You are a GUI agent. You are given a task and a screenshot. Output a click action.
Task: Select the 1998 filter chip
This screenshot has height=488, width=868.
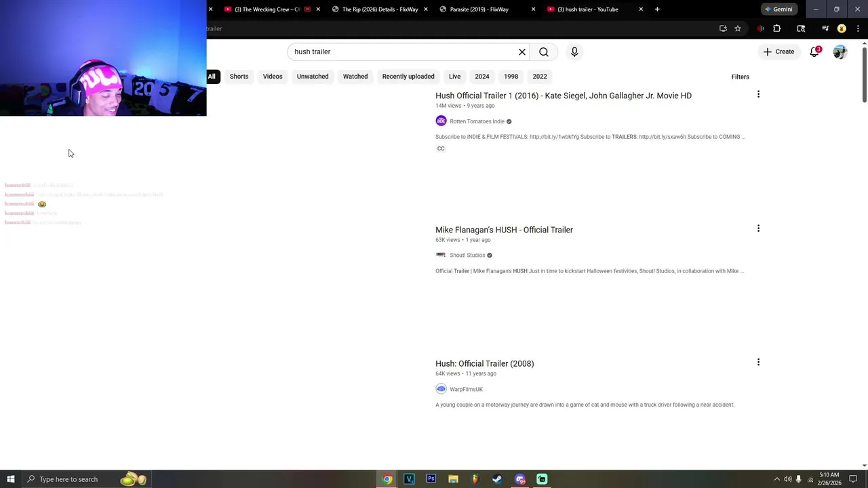pyautogui.click(x=511, y=77)
